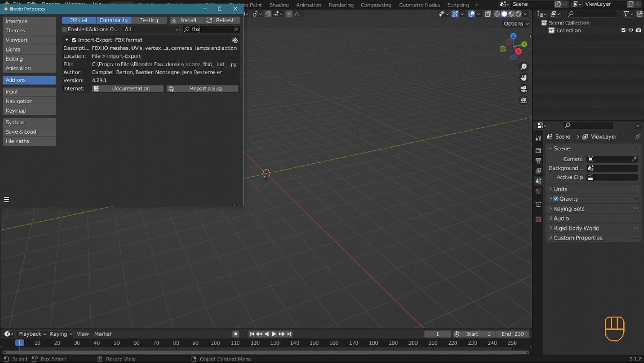This screenshot has width=644, height=363.
Task: Open the File Paths preferences section
Action: (29, 141)
